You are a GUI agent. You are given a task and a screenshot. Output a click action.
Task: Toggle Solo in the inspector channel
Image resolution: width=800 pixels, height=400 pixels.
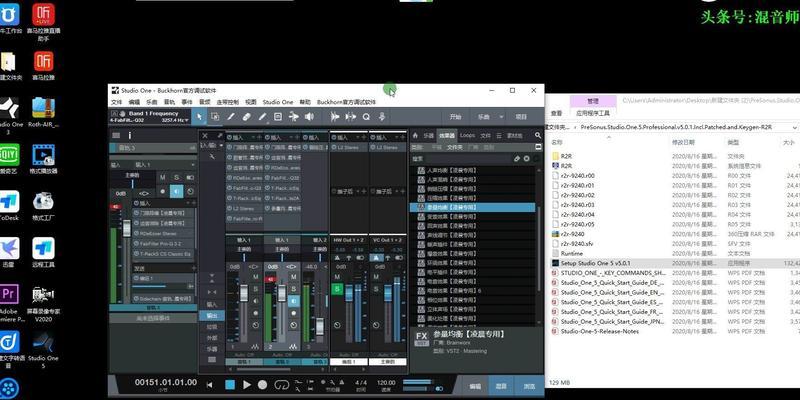[x=177, y=177]
